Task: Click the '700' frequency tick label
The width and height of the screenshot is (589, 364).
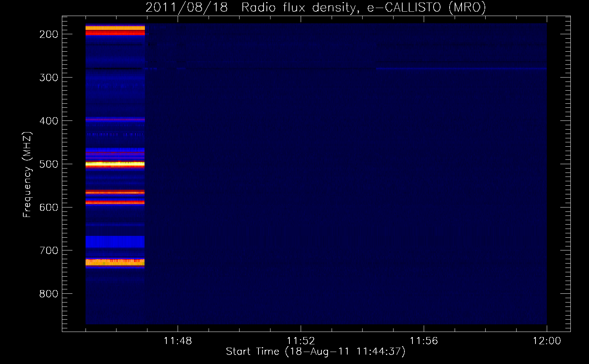Action: click(49, 250)
